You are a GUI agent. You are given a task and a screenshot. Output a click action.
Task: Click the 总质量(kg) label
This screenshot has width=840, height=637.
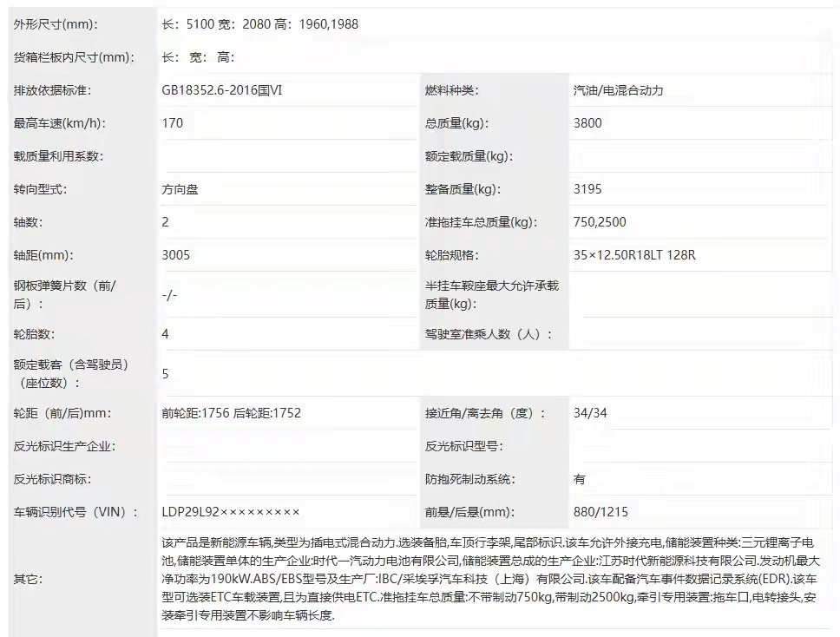coord(457,123)
